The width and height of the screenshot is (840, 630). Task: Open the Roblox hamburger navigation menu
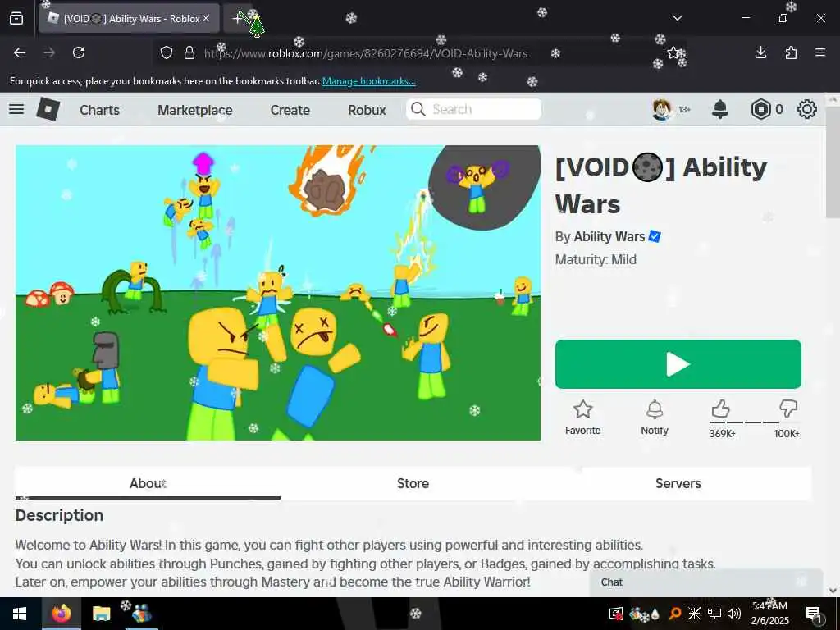tap(16, 109)
